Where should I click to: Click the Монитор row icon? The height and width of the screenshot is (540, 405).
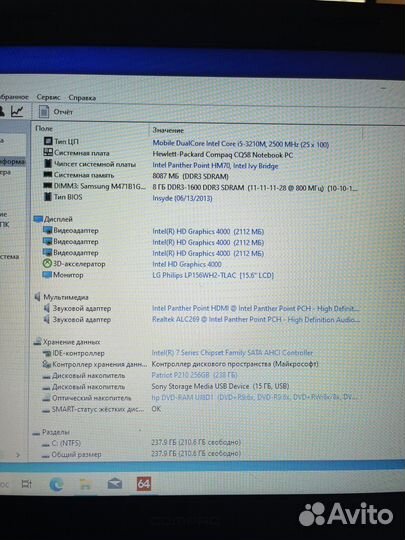[47, 275]
